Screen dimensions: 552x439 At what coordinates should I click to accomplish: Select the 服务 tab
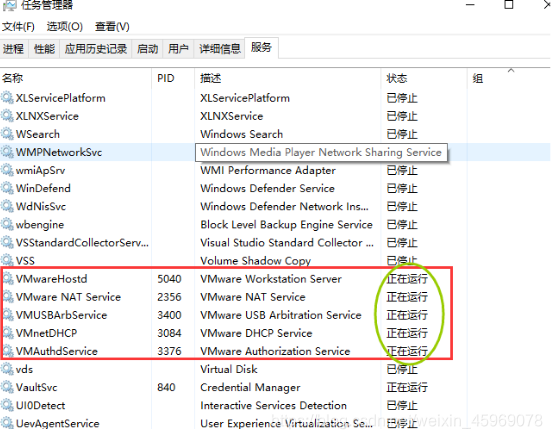[x=261, y=47]
